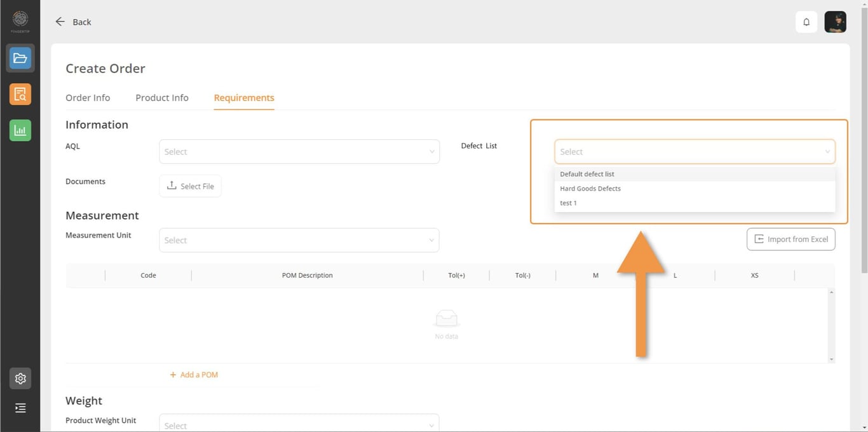Open the settings gear in sidebar
The width and height of the screenshot is (868, 432).
point(20,379)
